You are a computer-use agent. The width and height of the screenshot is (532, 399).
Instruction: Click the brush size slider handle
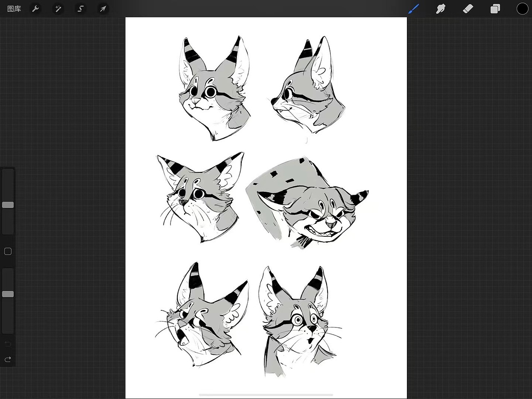click(8, 205)
